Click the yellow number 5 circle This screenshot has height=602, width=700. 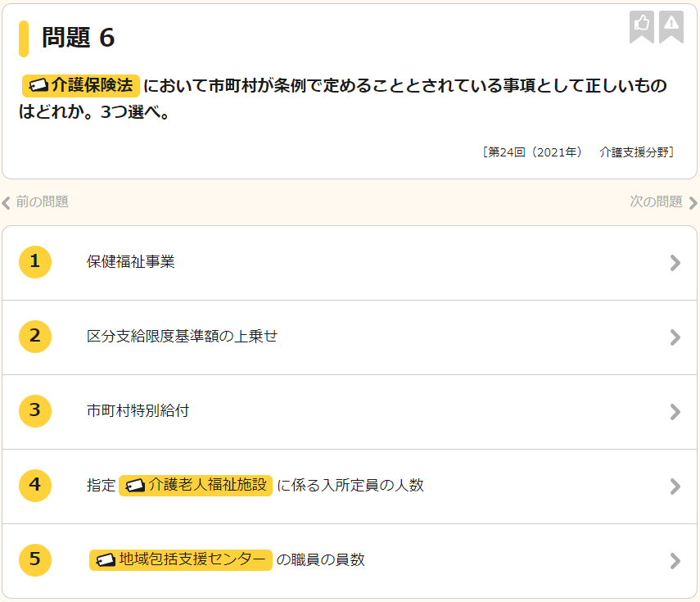pyautogui.click(x=34, y=559)
